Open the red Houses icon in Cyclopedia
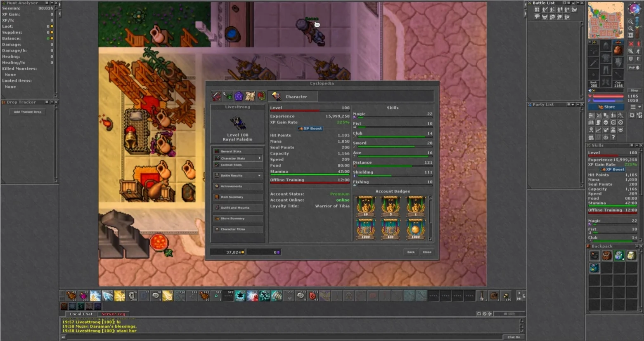The height and width of the screenshot is (341, 644). point(261,96)
